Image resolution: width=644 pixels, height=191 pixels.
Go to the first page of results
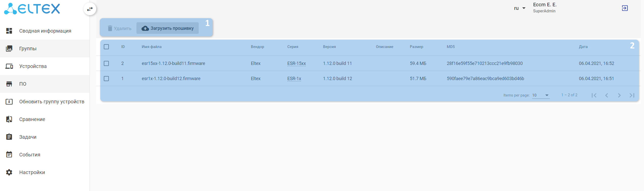pos(594,95)
